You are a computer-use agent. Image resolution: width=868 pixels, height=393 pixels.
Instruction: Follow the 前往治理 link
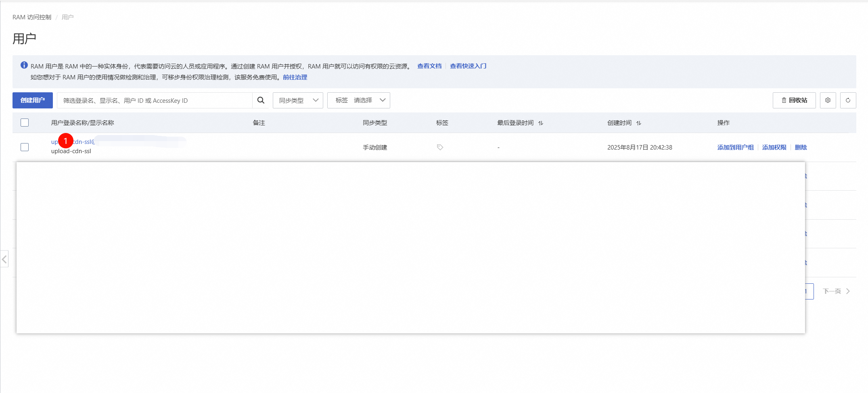click(x=295, y=77)
